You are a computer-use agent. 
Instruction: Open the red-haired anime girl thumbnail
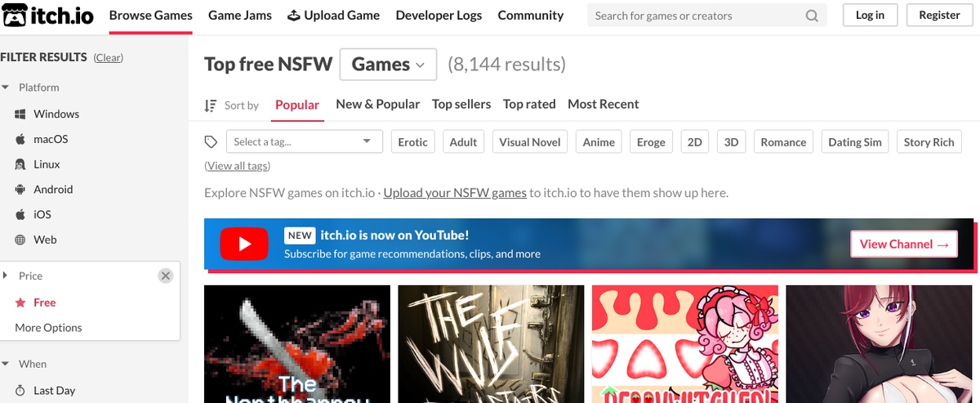pyautogui.click(x=879, y=344)
